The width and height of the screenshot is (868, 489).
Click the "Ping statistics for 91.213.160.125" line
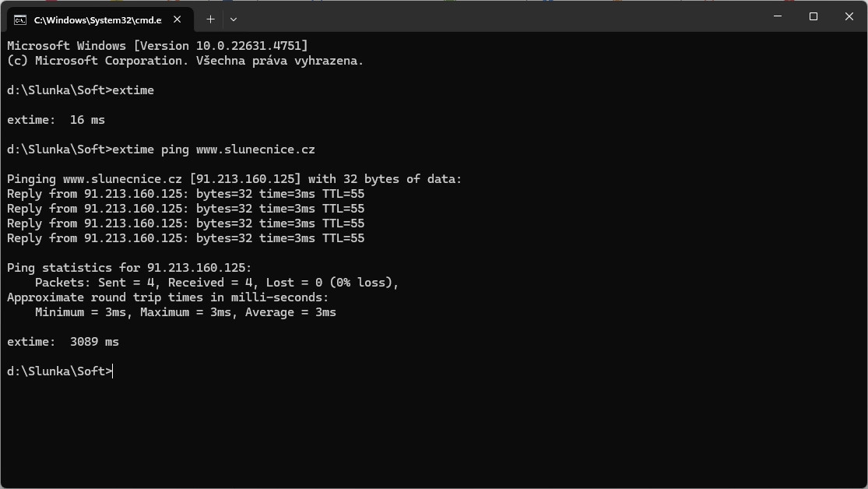[x=129, y=268]
